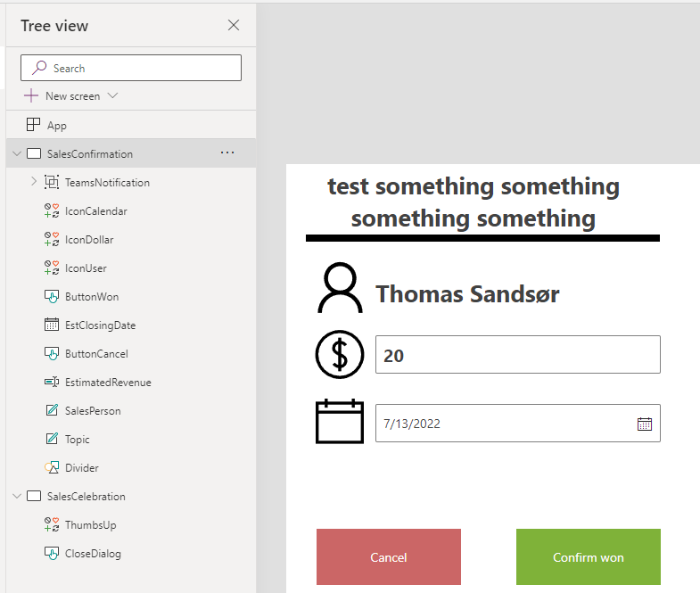Open the date picker calendar icon
The image size is (700, 593).
[x=645, y=424]
